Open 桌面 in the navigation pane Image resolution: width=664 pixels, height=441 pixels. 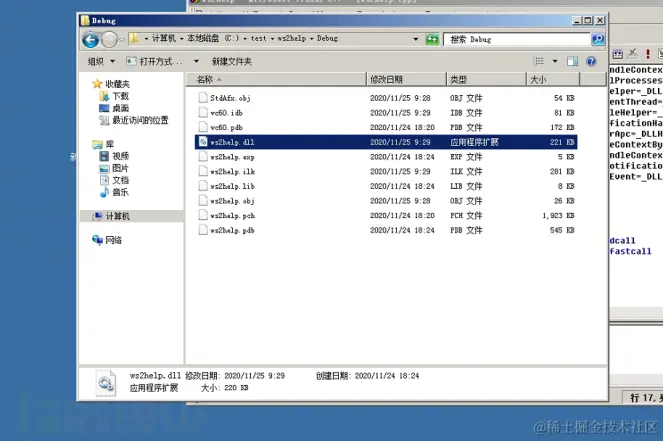(120, 108)
